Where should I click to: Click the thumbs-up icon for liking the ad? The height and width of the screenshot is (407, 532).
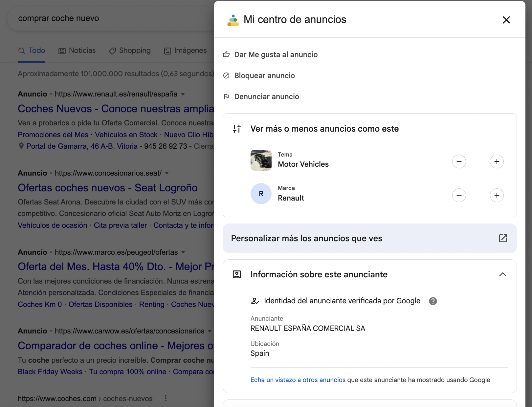(226, 54)
